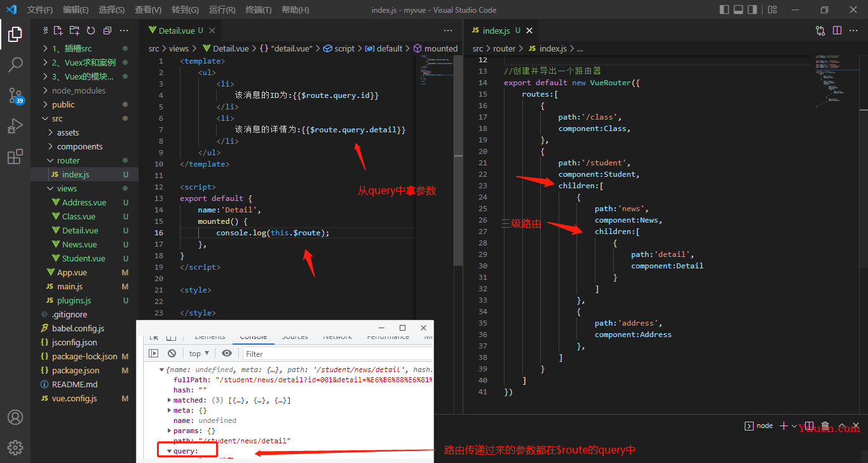
Task: Open Explorer more actions ellipsis
Action: click(x=124, y=31)
